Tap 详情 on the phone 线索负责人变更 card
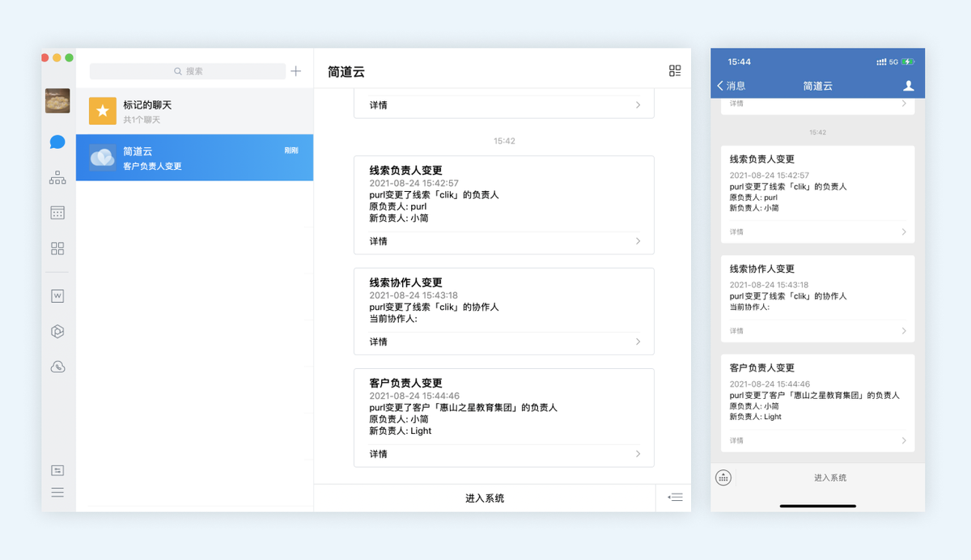The width and height of the screenshot is (971, 560). pyautogui.click(x=736, y=232)
